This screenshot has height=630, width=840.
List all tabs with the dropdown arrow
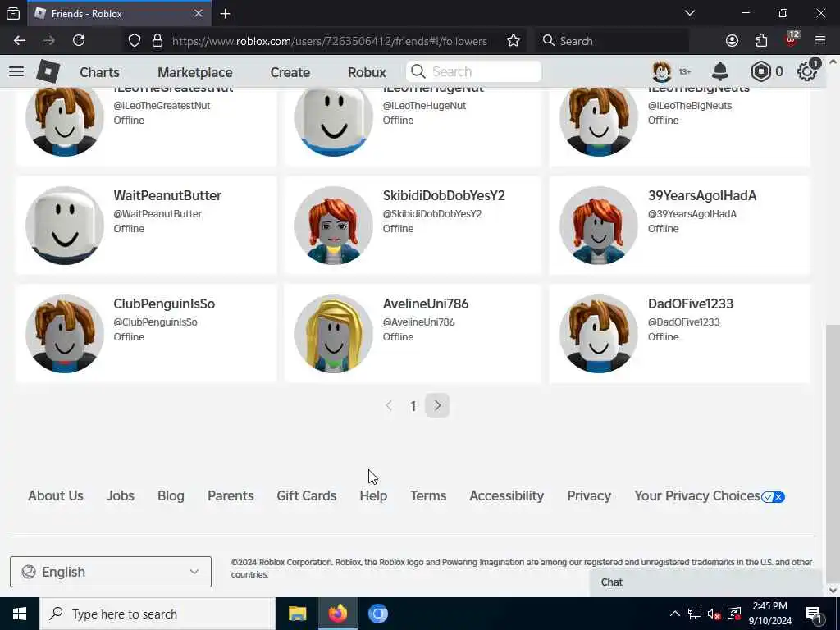click(x=690, y=13)
